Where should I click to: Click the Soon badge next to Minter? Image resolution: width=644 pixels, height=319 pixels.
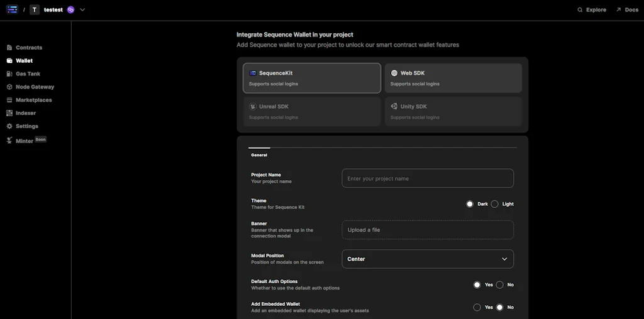40,139
